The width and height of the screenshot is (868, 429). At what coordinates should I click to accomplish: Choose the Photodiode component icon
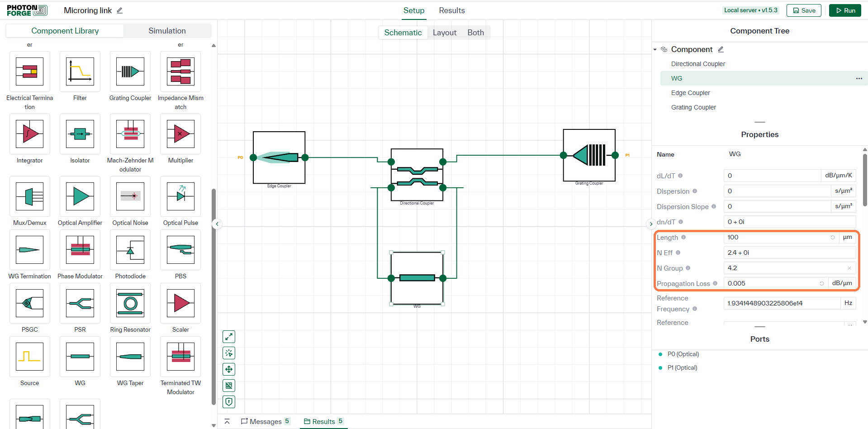pos(130,250)
